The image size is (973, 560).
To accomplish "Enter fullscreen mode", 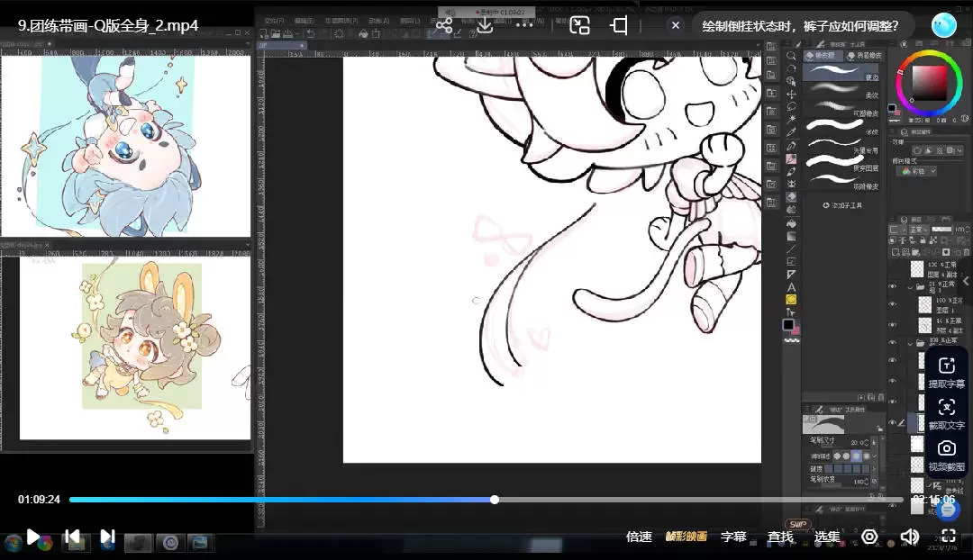I will click(948, 537).
